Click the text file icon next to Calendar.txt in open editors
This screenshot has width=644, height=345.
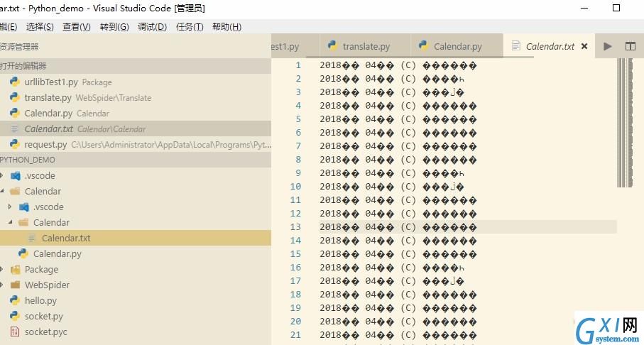(15, 129)
